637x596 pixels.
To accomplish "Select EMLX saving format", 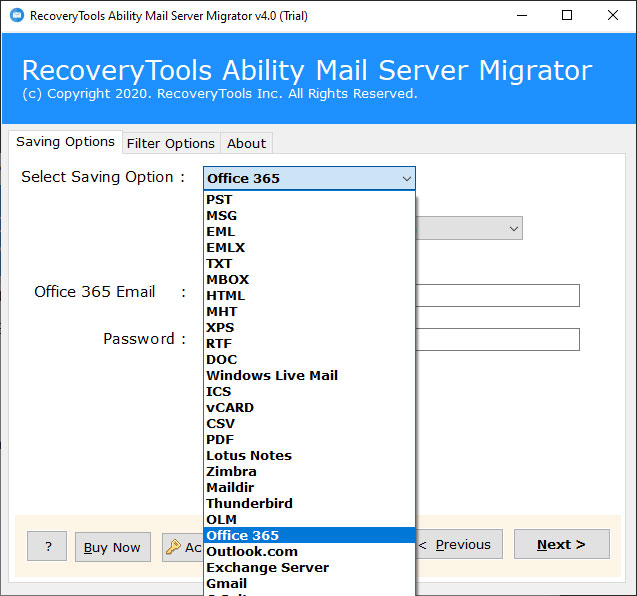I will click(x=309, y=247).
